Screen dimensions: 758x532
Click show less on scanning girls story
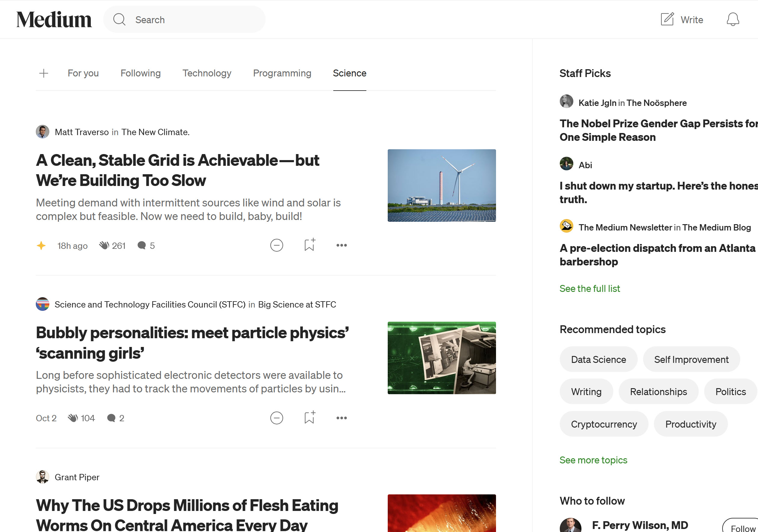coord(276,418)
